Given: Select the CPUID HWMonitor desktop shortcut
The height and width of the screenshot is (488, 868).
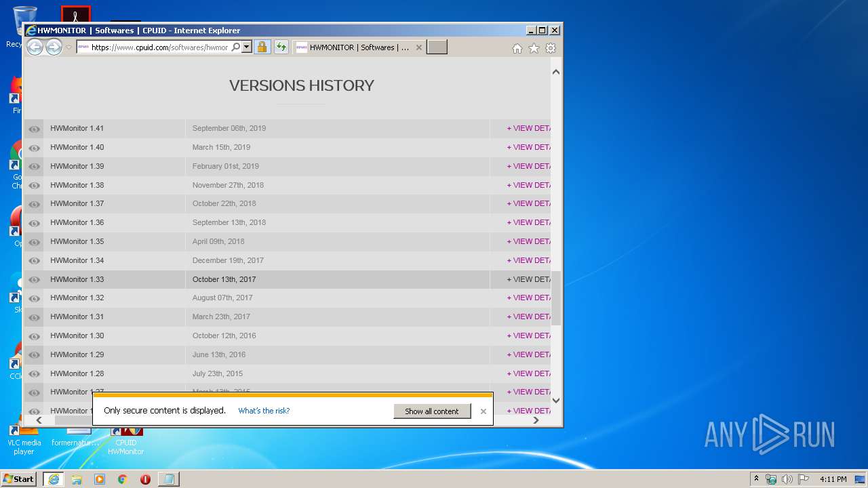Looking at the screenshot, I should (x=126, y=441).
